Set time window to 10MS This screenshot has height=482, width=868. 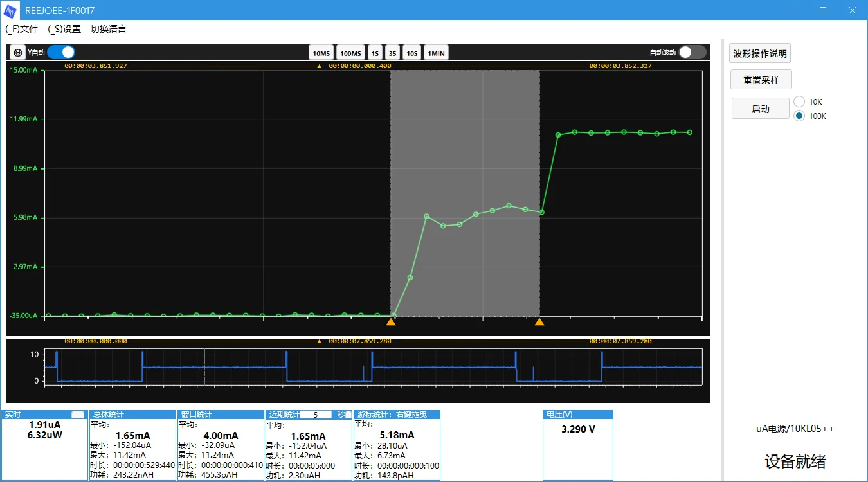click(321, 53)
